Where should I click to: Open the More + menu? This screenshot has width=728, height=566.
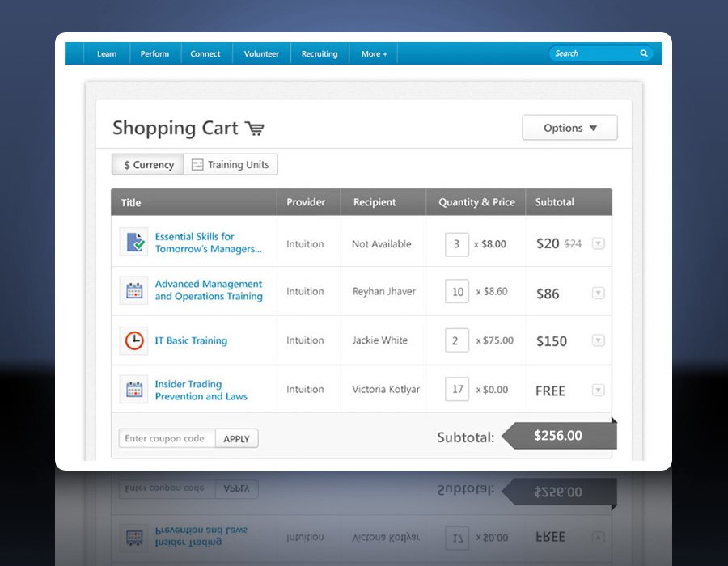374,54
